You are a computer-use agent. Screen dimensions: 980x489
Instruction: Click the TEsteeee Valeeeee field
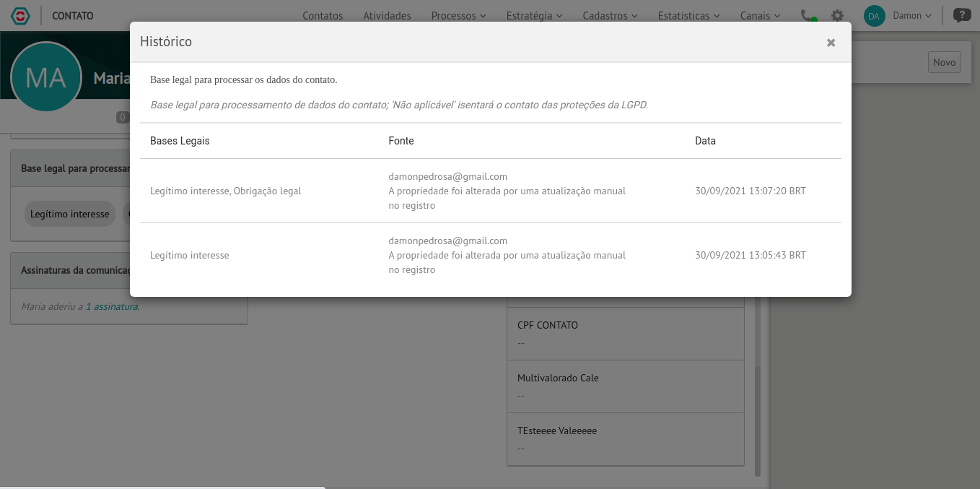click(x=626, y=439)
